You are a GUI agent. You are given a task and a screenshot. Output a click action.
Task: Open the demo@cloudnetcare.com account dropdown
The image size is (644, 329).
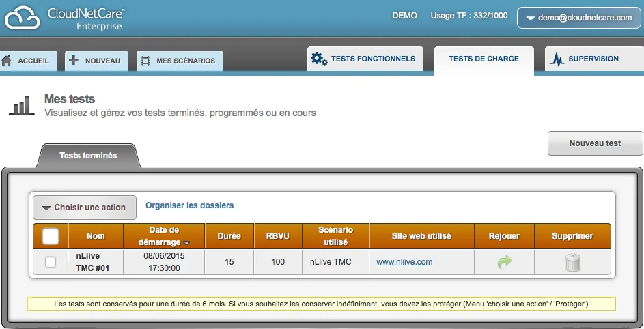(x=578, y=18)
